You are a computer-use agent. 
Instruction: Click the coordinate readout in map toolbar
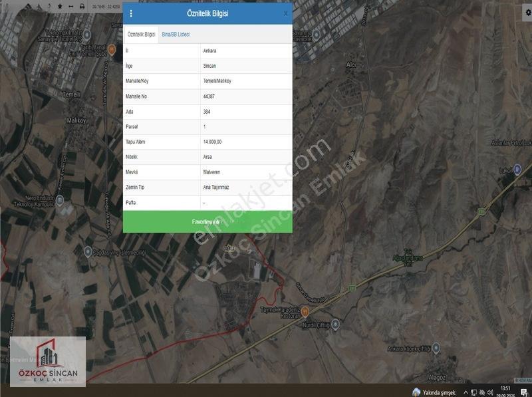pos(106,7)
